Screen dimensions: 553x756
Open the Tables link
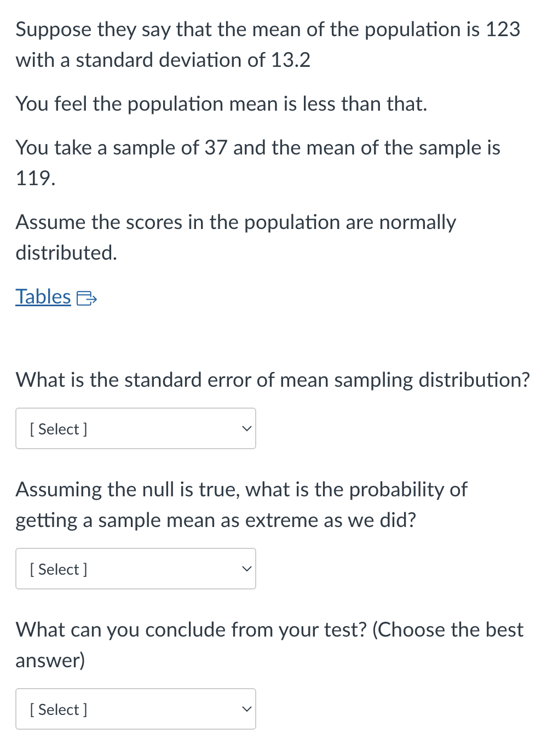click(x=43, y=297)
